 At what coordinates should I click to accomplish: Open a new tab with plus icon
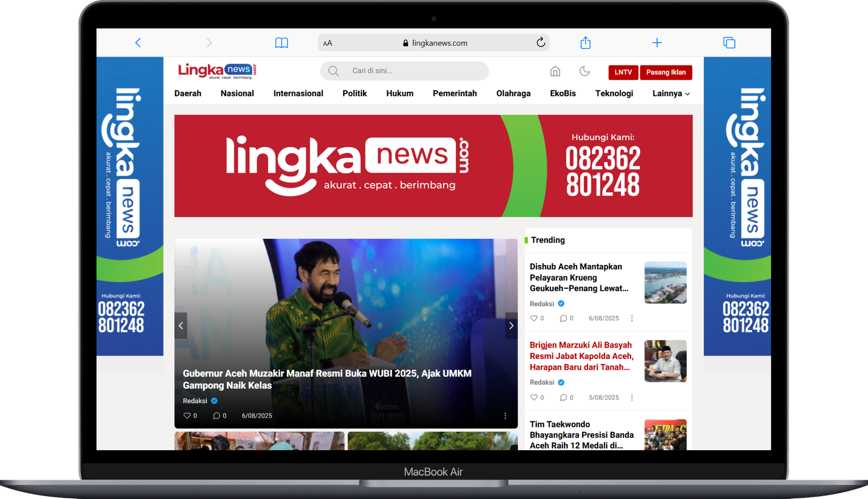tap(656, 43)
